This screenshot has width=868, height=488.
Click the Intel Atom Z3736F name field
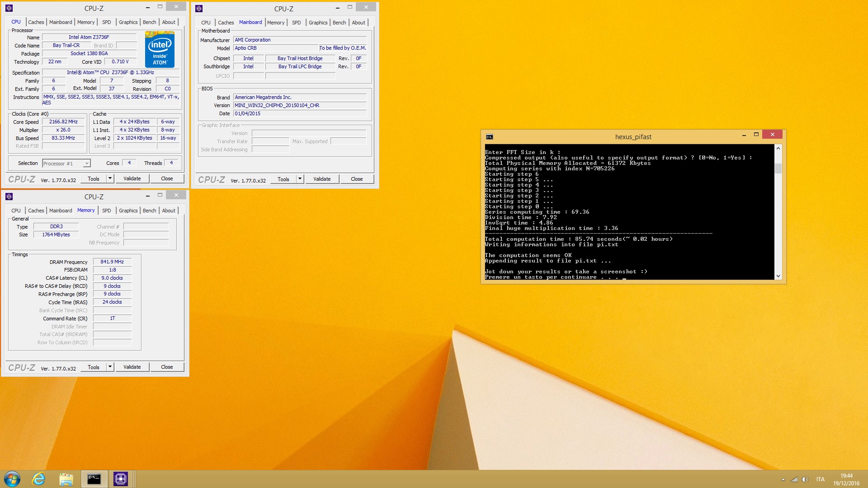[89, 37]
